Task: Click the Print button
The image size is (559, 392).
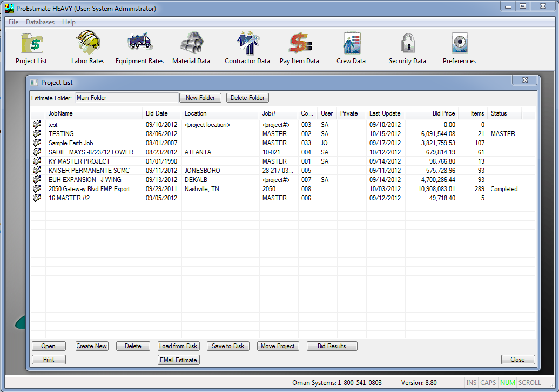Action: point(49,360)
